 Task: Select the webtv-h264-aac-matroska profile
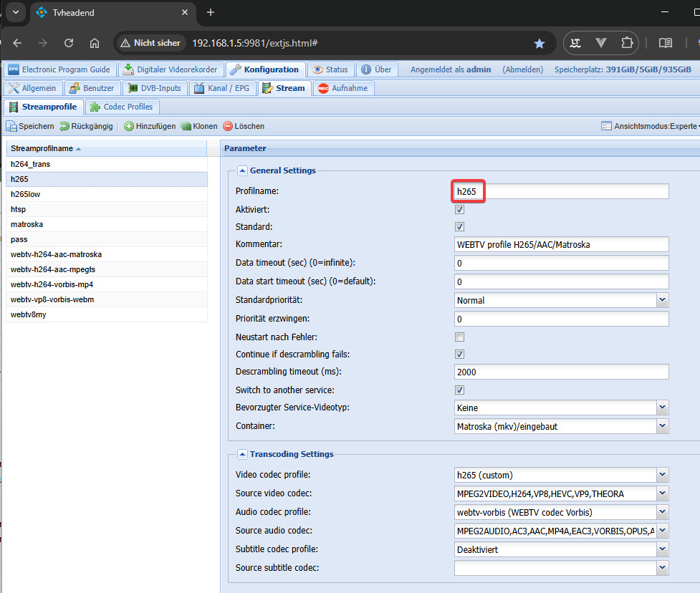click(x=56, y=254)
